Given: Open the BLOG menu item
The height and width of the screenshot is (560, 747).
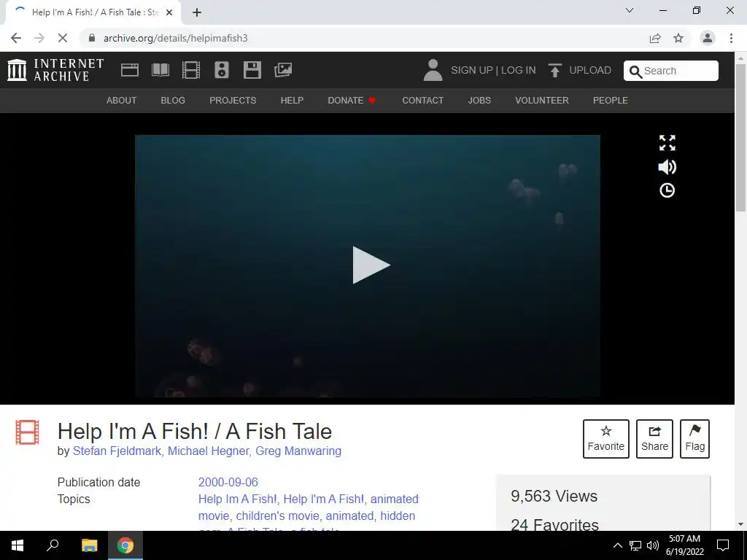Looking at the screenshot, I should [173, 101].
